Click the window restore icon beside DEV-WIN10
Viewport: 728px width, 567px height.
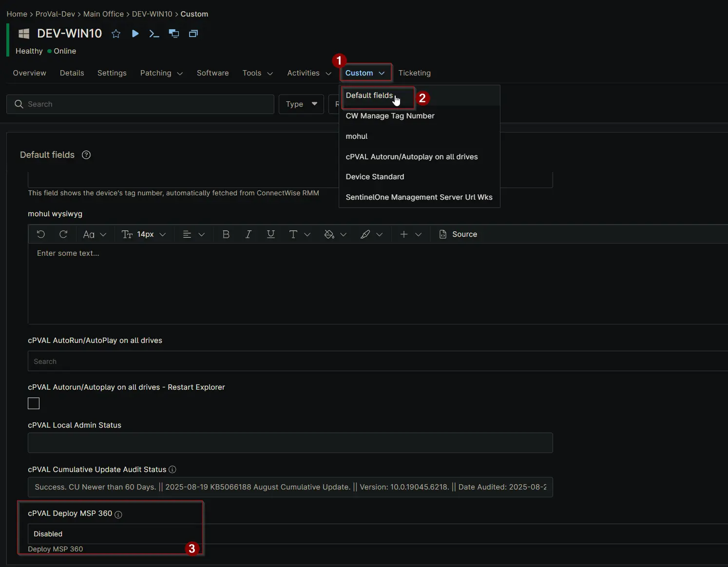tap(193, 34)
